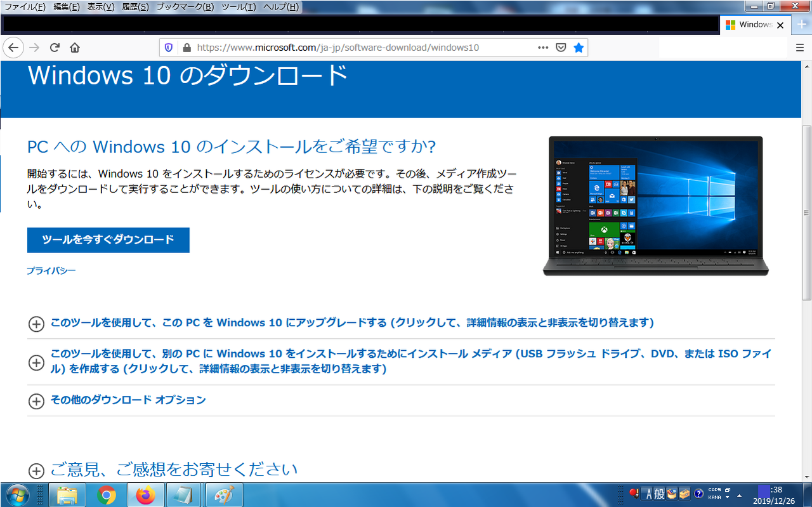Open the ブックマーク(B) menu
Image resolution: width=812 pixels, height=507 pixels.
pyautogui.click(x=185, y=7)
